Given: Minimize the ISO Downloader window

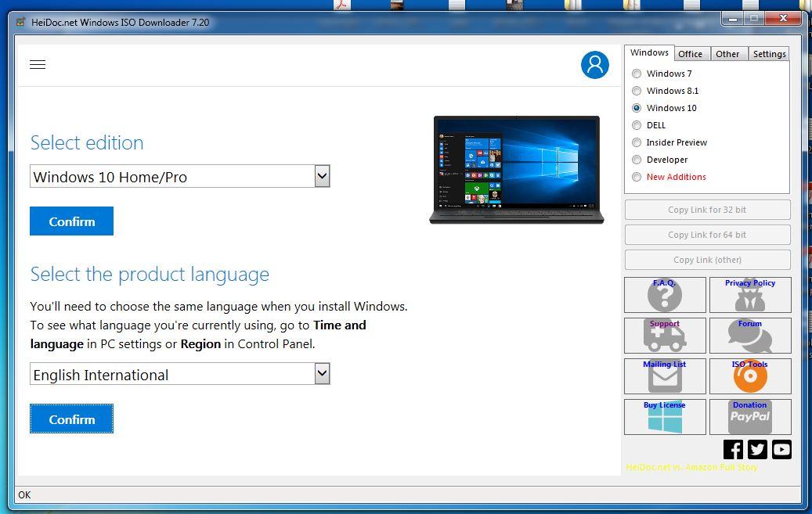Looking at the screenshot, I should pyautogui.click(x=733, y=19).
